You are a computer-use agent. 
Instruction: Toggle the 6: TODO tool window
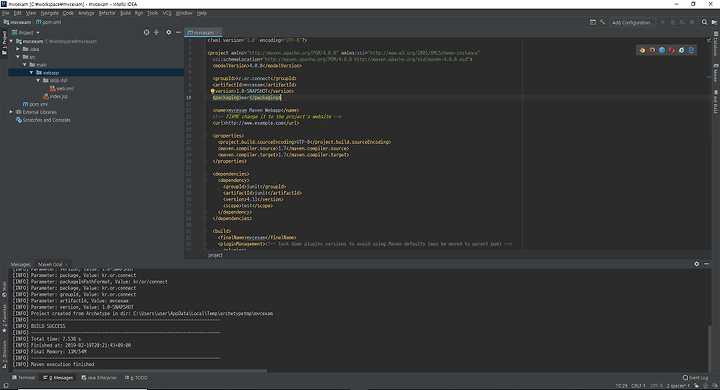(136, 378)
